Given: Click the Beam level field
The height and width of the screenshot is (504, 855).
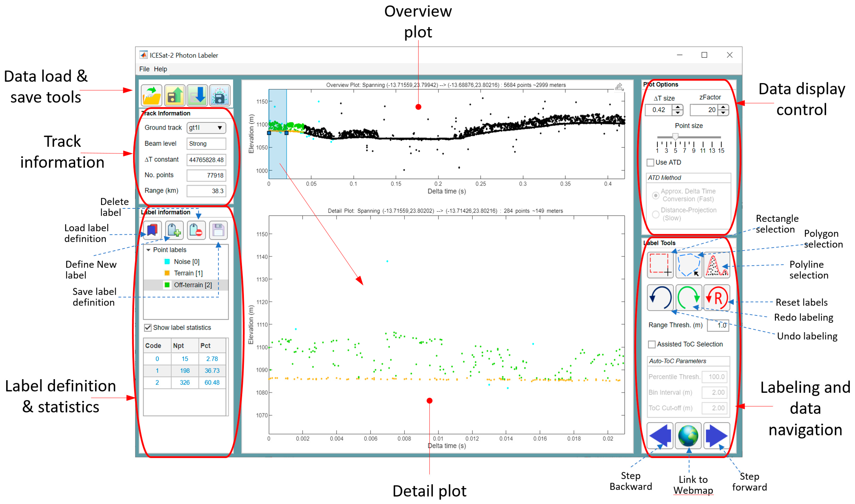Looking at the screenshot, I should point(206,144).
